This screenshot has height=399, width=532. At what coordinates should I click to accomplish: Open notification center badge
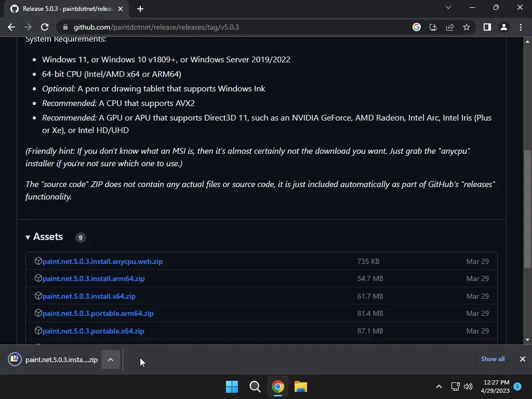(x=517, y=387)
